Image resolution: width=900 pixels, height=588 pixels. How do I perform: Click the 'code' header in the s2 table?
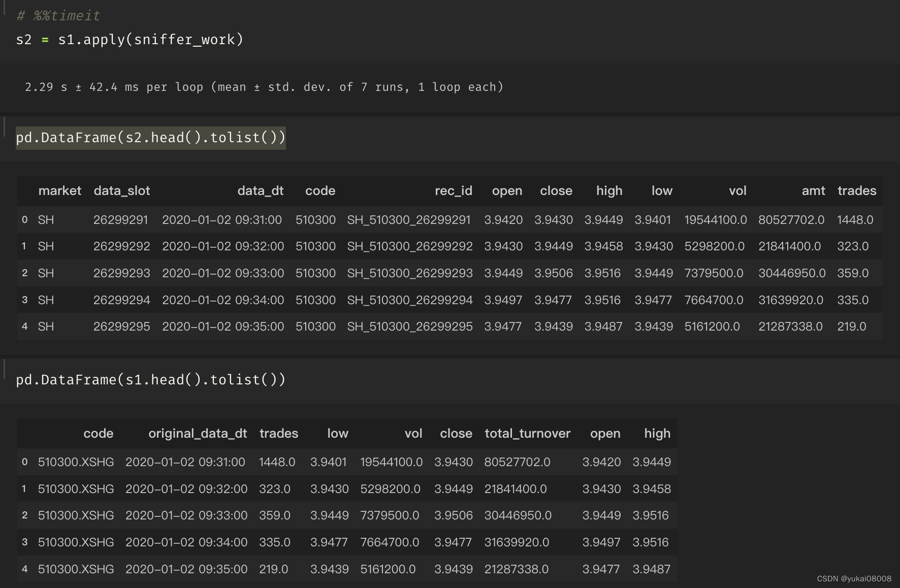(x=320, y=191)
